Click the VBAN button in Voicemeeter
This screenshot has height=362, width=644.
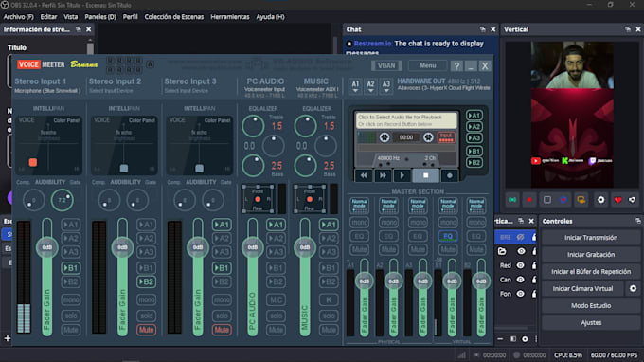tap(386, 65)
